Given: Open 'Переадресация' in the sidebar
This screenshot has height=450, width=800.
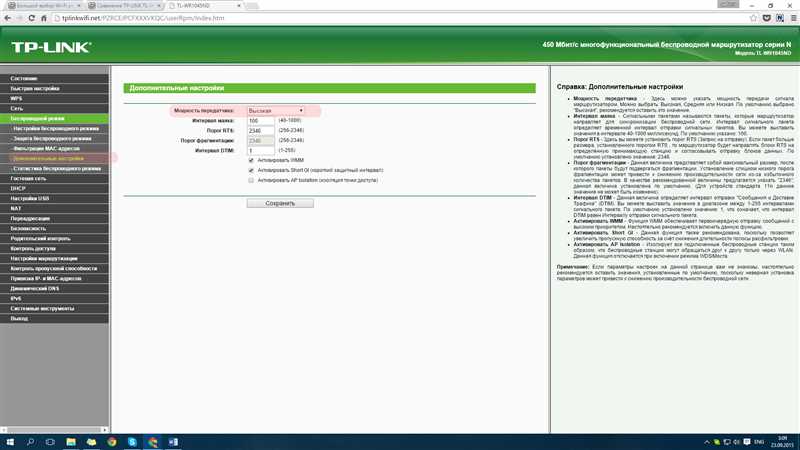Looking at the screenshot, I should [55, 218].
